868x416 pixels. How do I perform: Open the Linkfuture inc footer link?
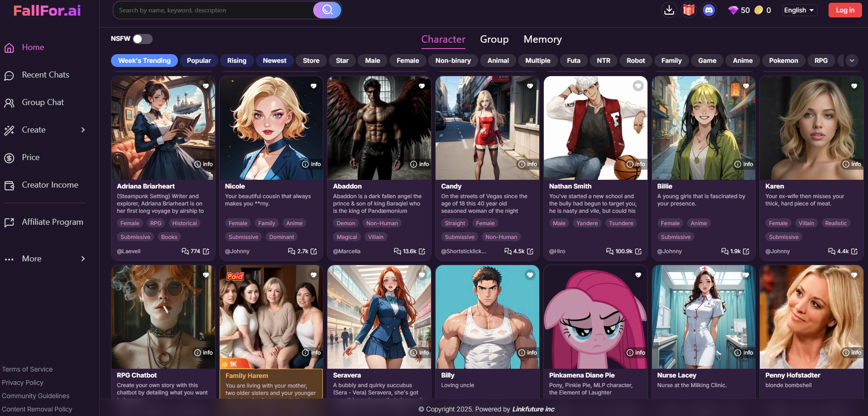pos(533,409)
